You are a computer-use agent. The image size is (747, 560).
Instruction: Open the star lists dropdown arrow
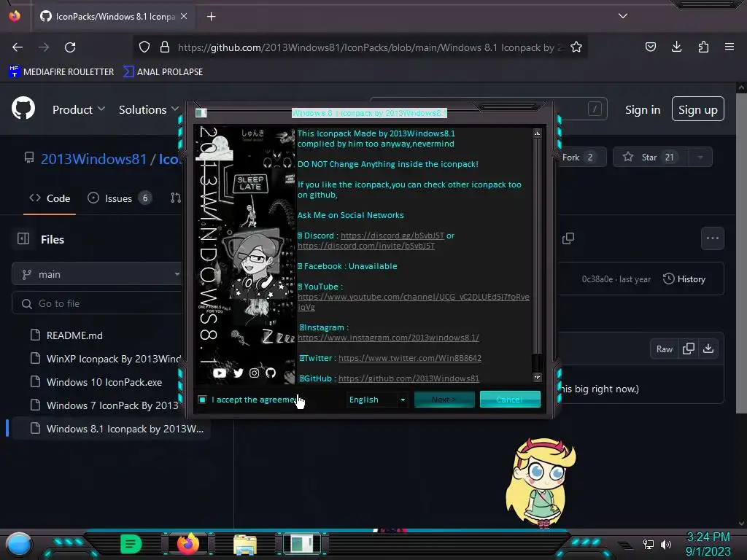tap(700, 157)
